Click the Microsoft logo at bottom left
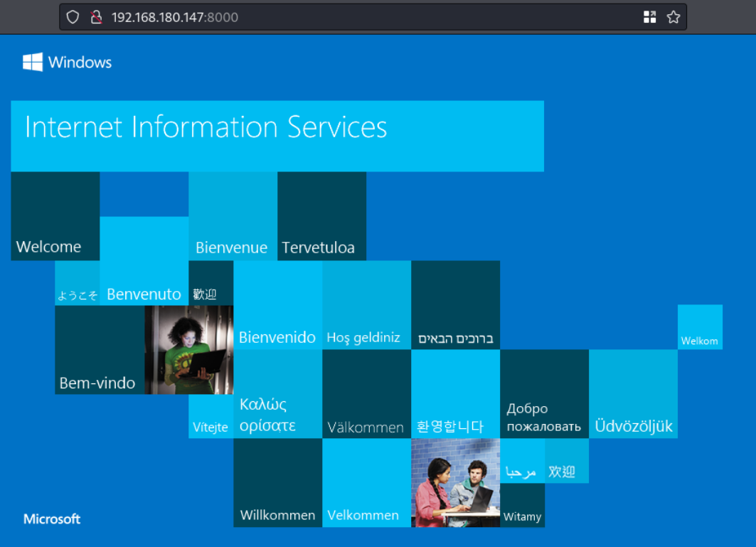 pyautogui.click(x=52, y=519)
